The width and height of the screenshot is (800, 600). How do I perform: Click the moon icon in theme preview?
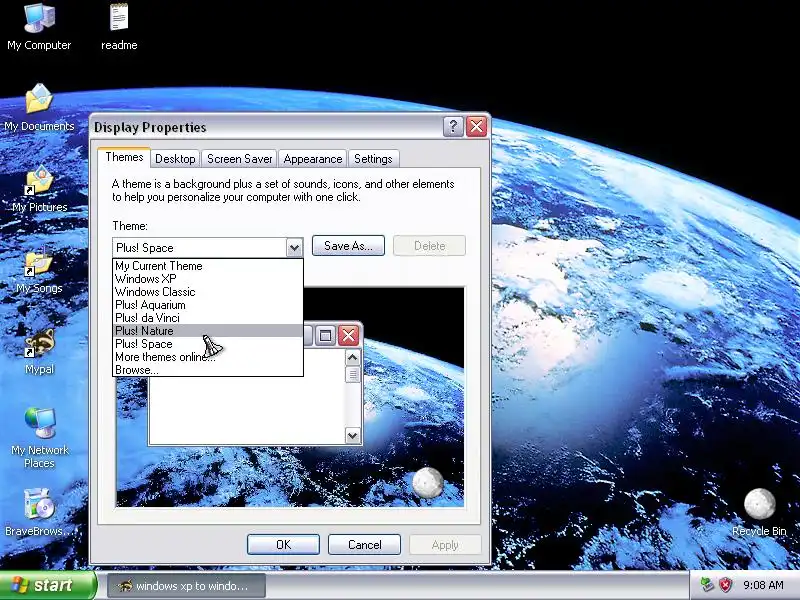(428, 483)
